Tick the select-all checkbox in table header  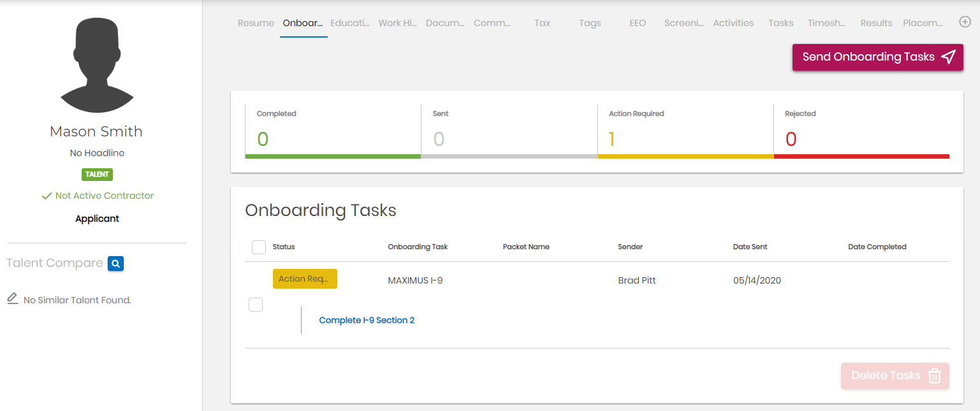pos(259,247)
